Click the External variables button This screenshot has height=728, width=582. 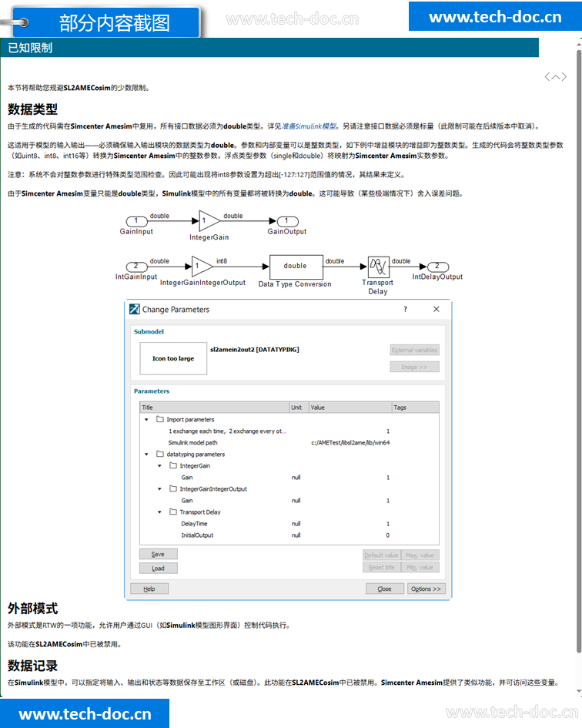pos(414,350)
